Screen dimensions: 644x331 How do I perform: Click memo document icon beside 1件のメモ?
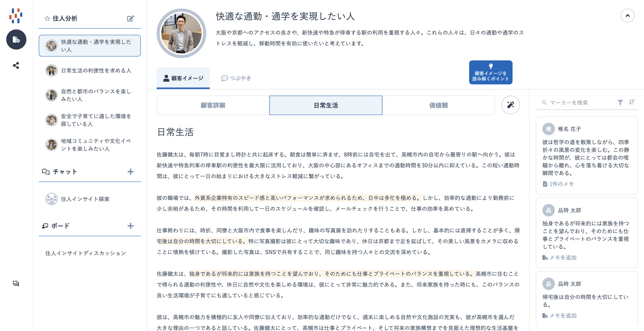[x=545, y=184]
